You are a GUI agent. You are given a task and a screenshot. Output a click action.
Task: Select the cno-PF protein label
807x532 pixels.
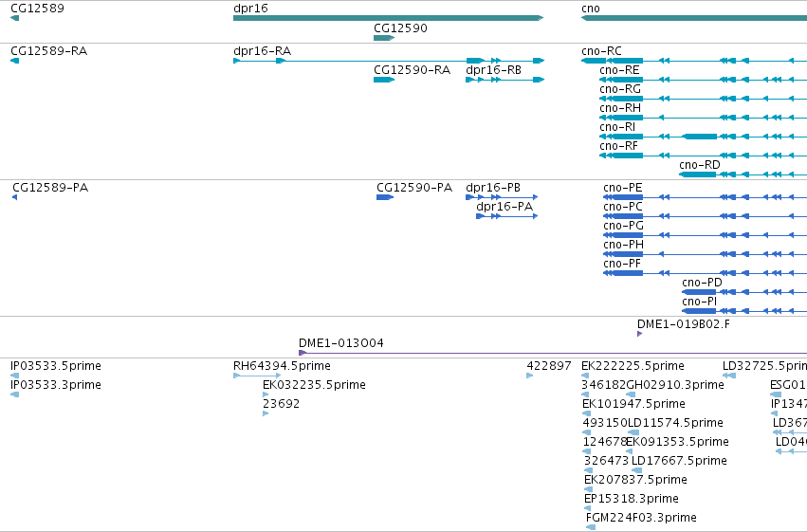(622, 264)
